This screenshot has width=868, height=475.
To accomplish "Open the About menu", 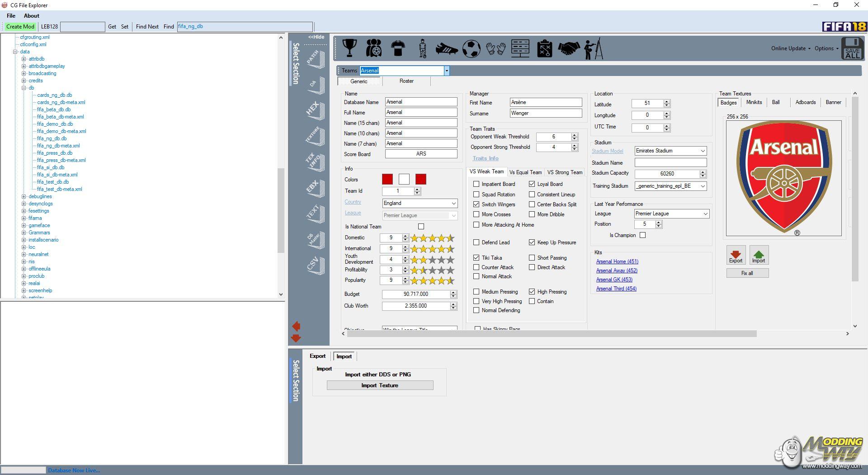I will click(x=32, y=15).
